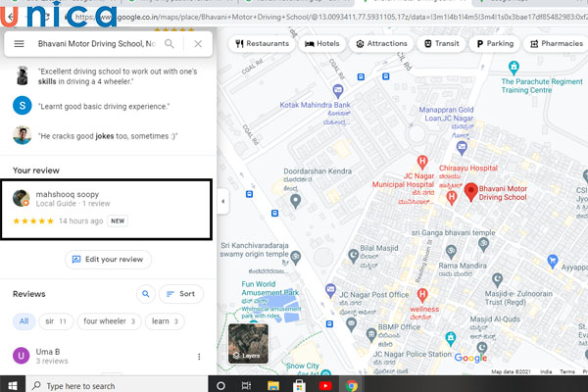588x392 pixels.
Task: Select the Hotels category chip
Action: pyautogui.click(x=322, y=43)
